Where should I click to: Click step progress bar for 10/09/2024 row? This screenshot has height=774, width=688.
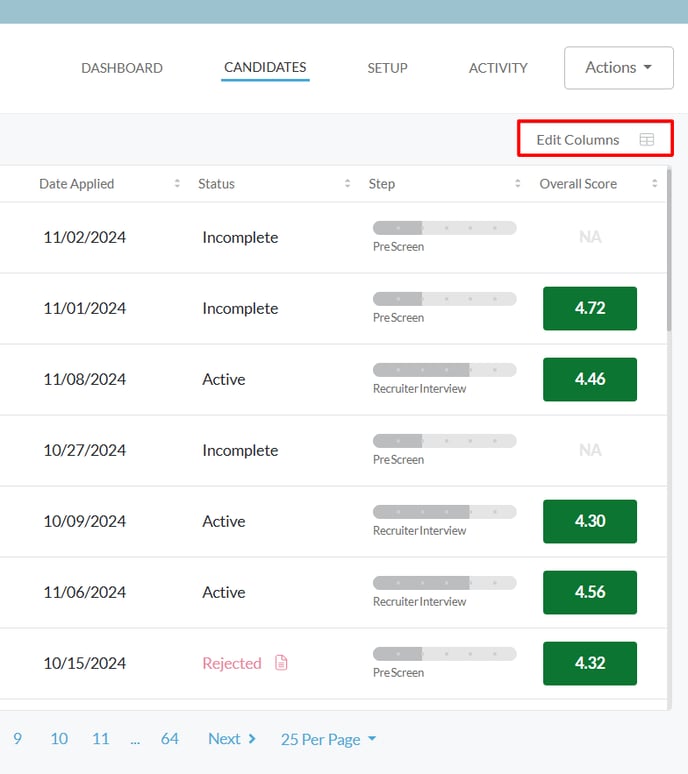[x=445, y=512]
